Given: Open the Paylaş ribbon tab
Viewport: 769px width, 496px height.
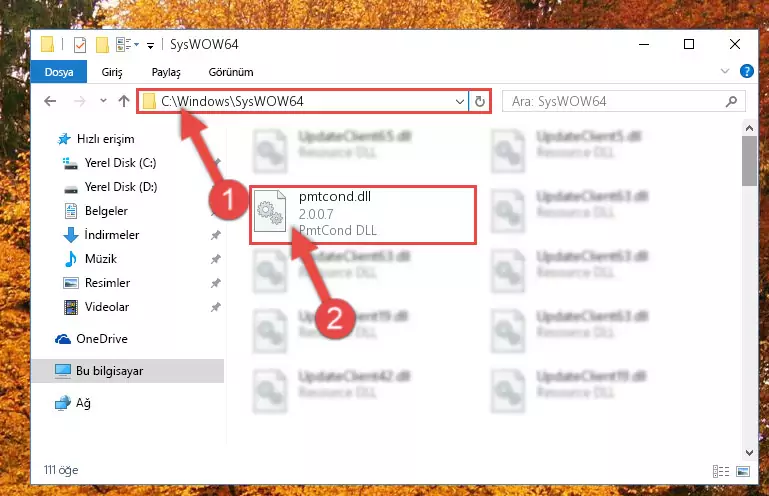Looking at the screenshot, I should 166,72.
